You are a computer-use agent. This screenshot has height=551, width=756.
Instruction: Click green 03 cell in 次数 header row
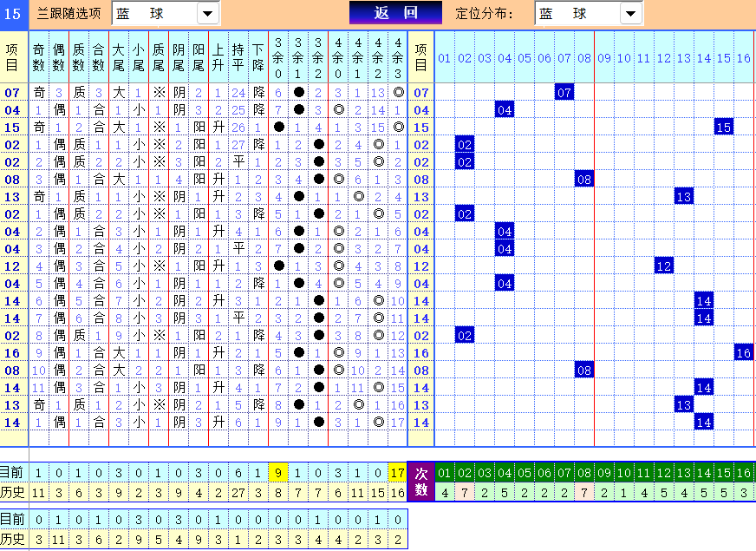click(x=485, y=473)
